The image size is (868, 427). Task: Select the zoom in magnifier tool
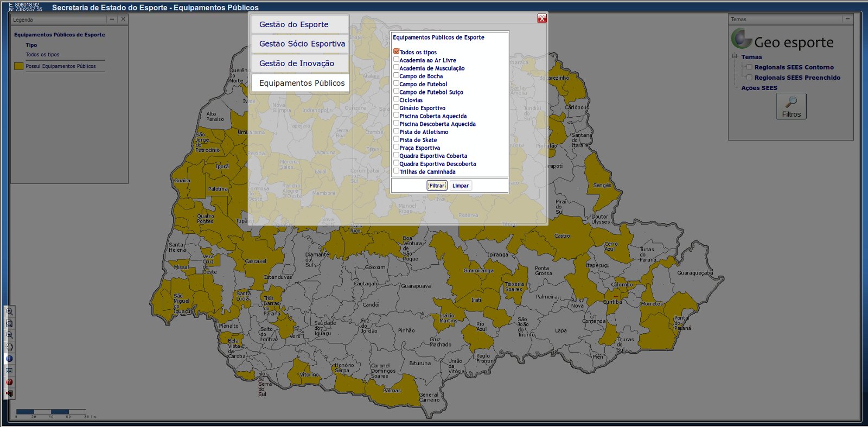click(x=9, y=311)
